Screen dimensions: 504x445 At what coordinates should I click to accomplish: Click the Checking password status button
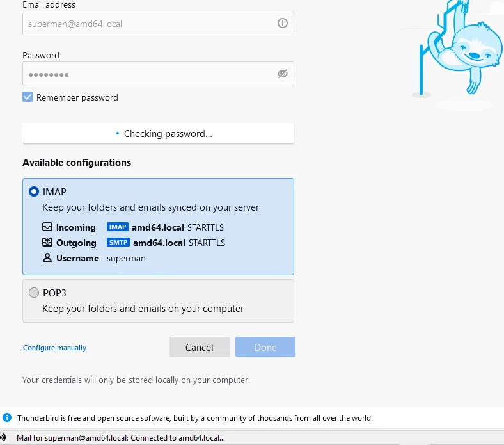[158, 134]
